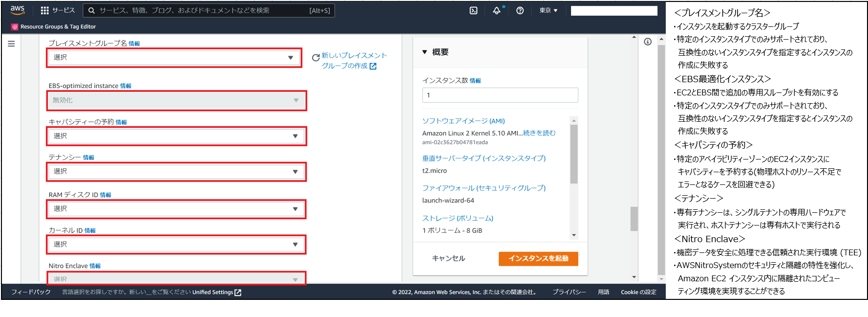This screenshot has height=317, width=868.
Task: Click 情報 link next to RAM ディスク ID
Action: pos(106,195)
